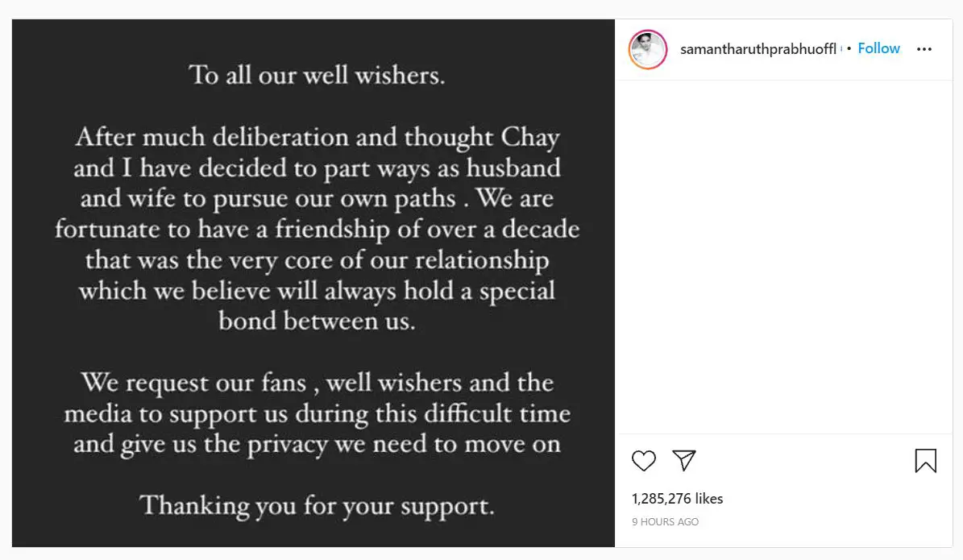Open the samantharuthprabhuoffl username profile link
Image resolution: width=963 pixels, height=560 pixels.
point(758,49)
